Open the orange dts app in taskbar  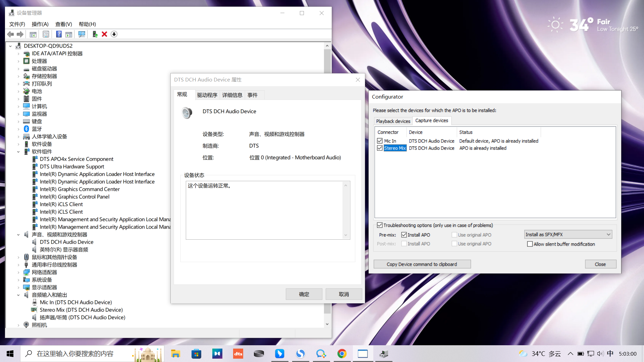click(x=238, y=354)
